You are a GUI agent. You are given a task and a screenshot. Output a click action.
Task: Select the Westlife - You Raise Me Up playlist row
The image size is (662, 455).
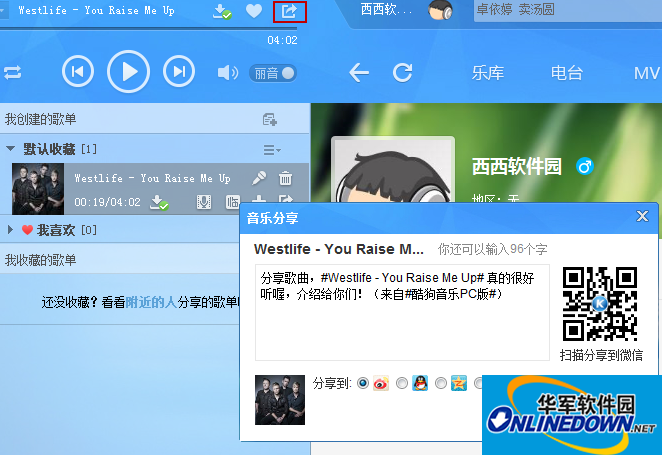pos(155,189)
